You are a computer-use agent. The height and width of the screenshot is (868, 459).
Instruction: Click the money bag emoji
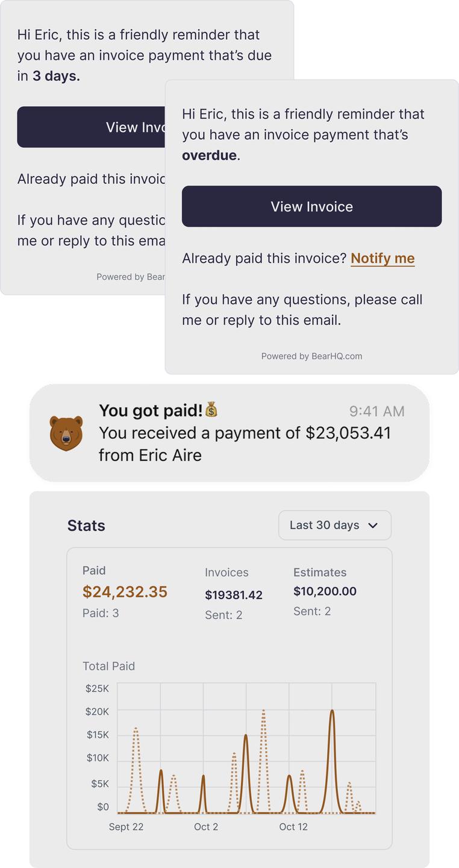pos(211,410)
